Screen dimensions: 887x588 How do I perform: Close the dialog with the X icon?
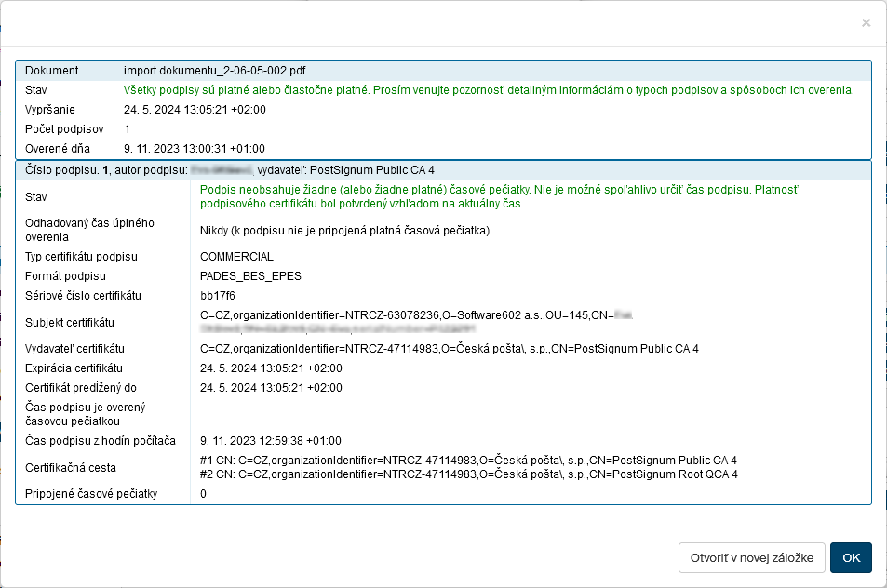click(x=866, y=23)
